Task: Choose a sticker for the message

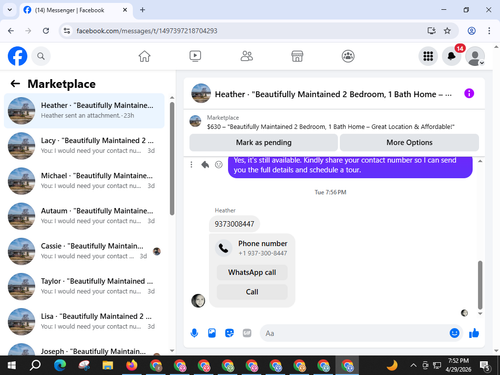Action: (229, 333)
